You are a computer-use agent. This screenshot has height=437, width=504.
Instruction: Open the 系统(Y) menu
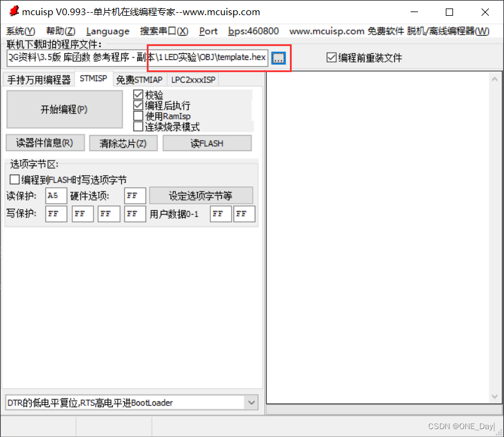pyautogui.click(x=21, y=31)
